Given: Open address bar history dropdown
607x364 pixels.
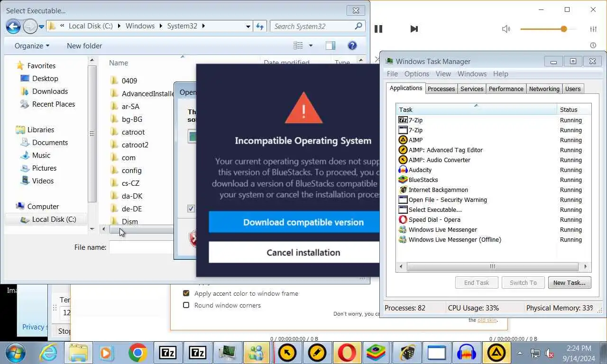Looking at the screenshot, I should point(248,27).
